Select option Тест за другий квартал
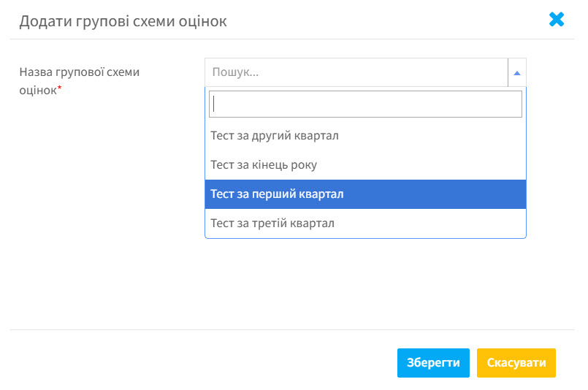Image resolution: width=588 pixels, height=390 pixels. click(365, 135)
